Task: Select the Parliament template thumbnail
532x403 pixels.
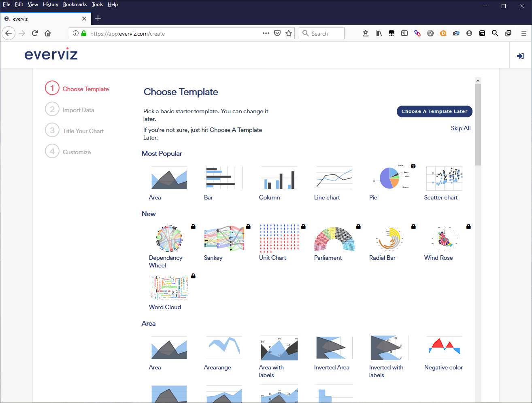Action: click(334, 239)
